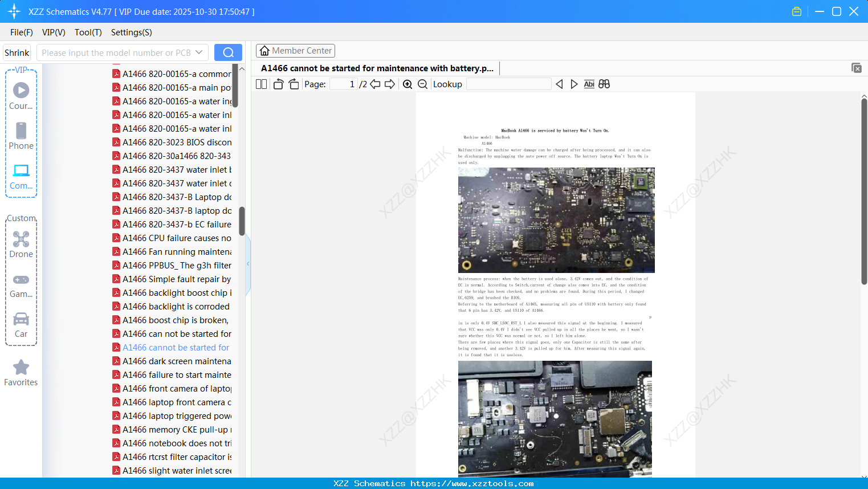Expand the model number dropdown arrow
Screen dimensions: 868x489
point(199,52)
